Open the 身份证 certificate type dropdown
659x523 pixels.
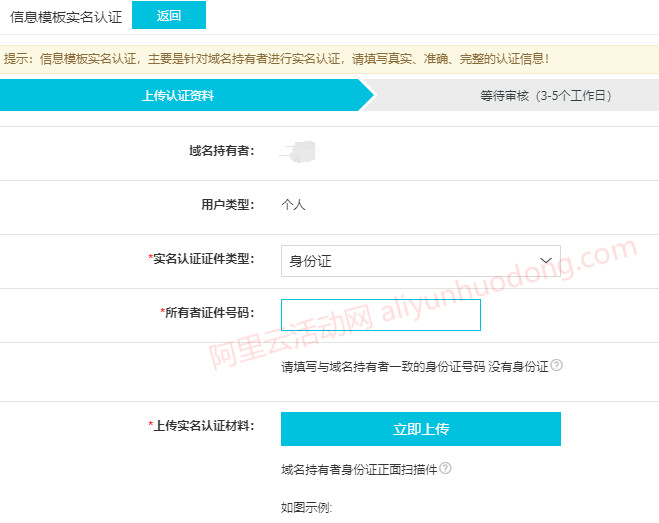[x=421, y=261]
